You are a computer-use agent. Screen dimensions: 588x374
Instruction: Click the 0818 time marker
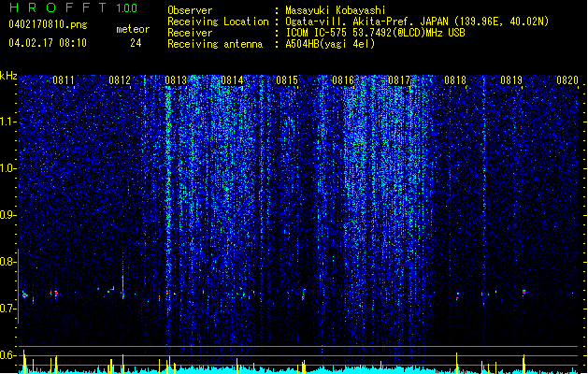tap(455, 80)
